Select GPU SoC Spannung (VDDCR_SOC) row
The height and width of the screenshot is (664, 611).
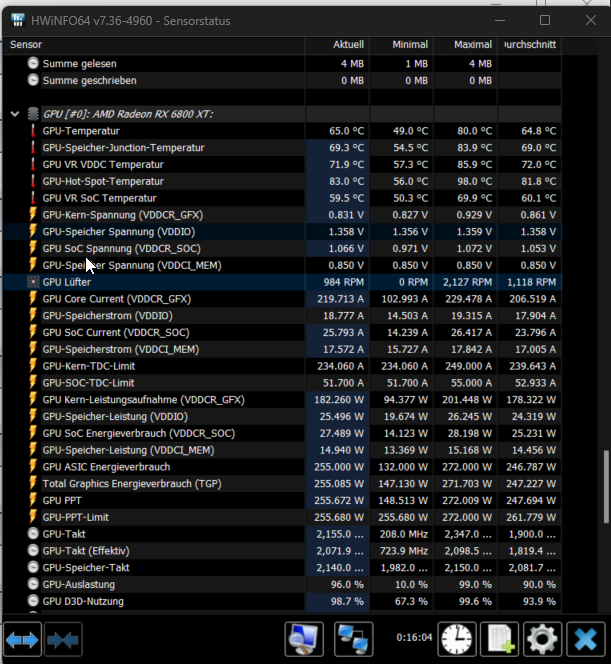pos(283,249)
